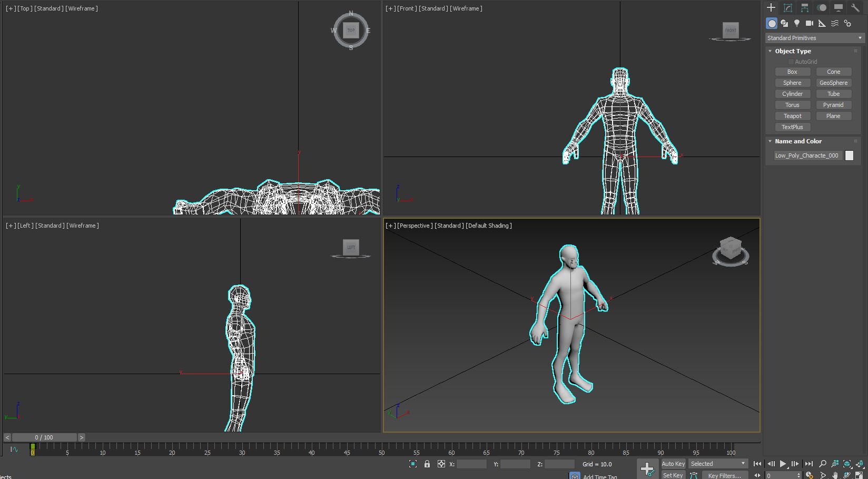
Task: Open the Utilities wrench panel tab
Action: (x=855, y=7)
